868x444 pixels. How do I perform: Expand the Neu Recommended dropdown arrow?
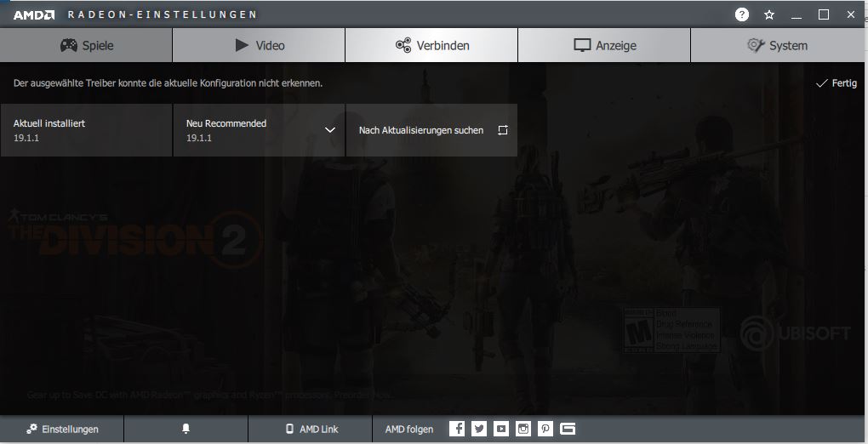(330, 130)
